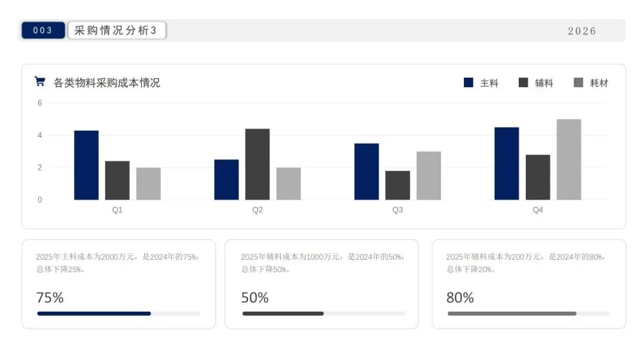Click the 2026 year text
This screenshot has height=363, width=644.
[x=581, y=31]
